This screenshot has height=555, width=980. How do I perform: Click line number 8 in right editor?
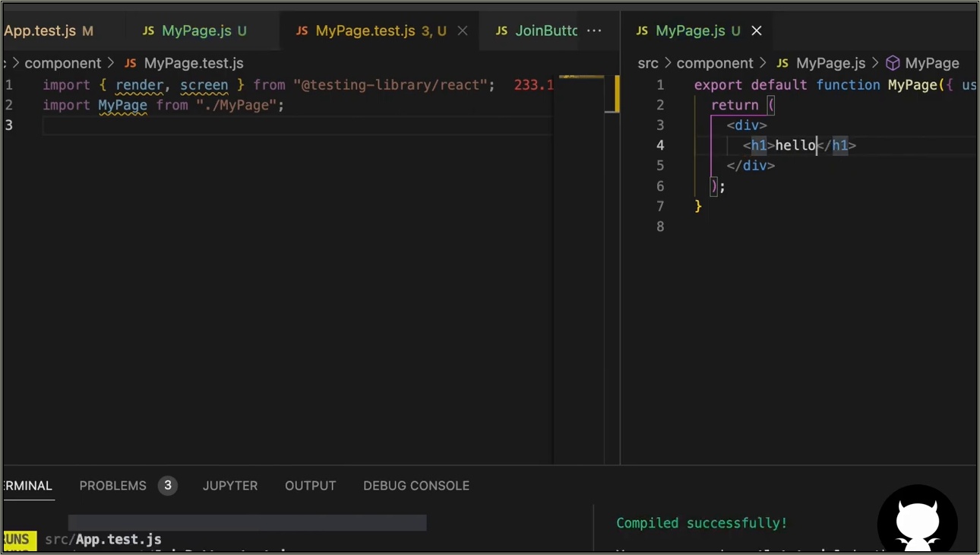tap(660, 227)
